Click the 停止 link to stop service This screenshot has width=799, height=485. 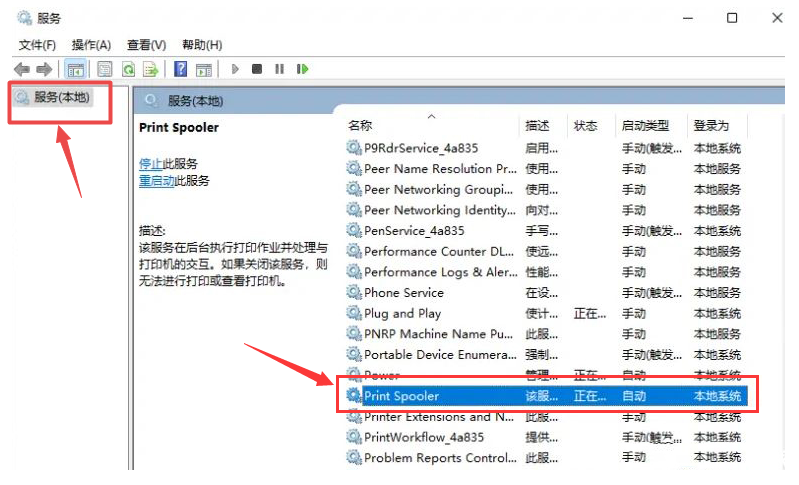tap(150, 164)
